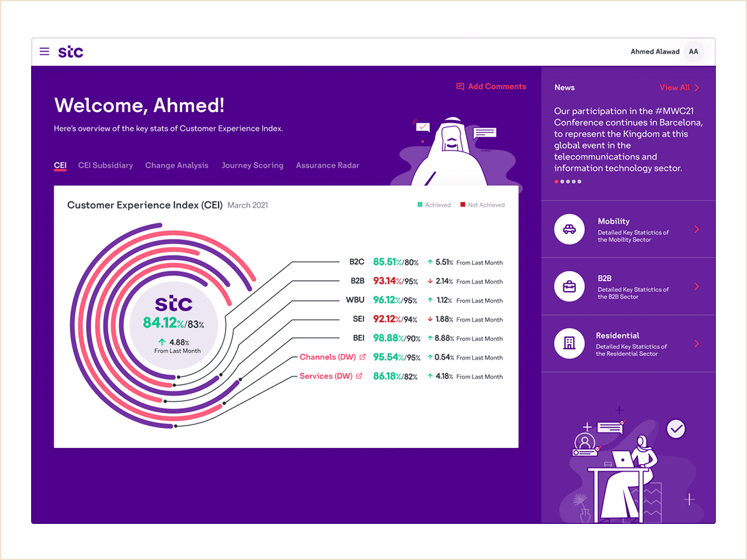747x560 pixels.
Task: Select fifth news carousel dot
Action: point(579,182)
